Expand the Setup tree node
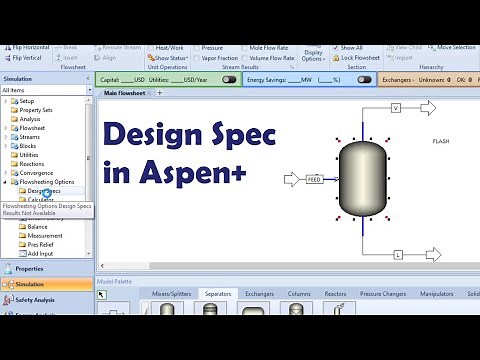The height and width of the screenshot is (360, 480). click(x=5, y=101)
